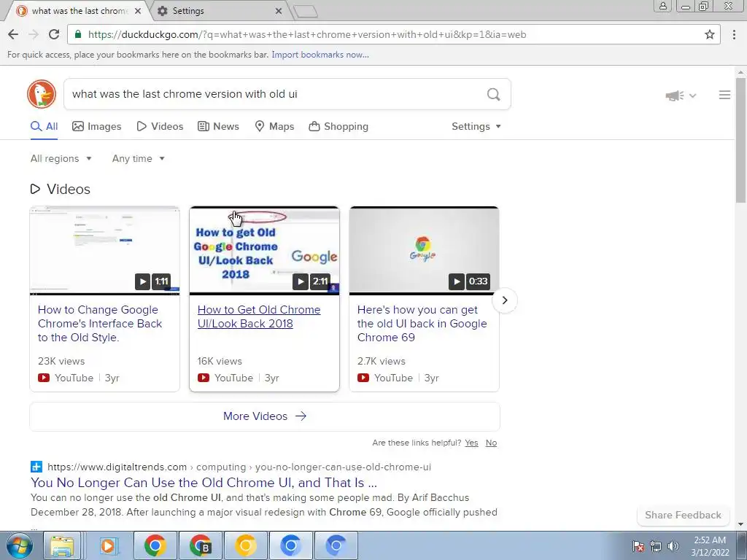Image resolution: width=747 pixels, height=560 pixels.
Task: Open the Settings dropdown in search nav
Action: (476, 126)
